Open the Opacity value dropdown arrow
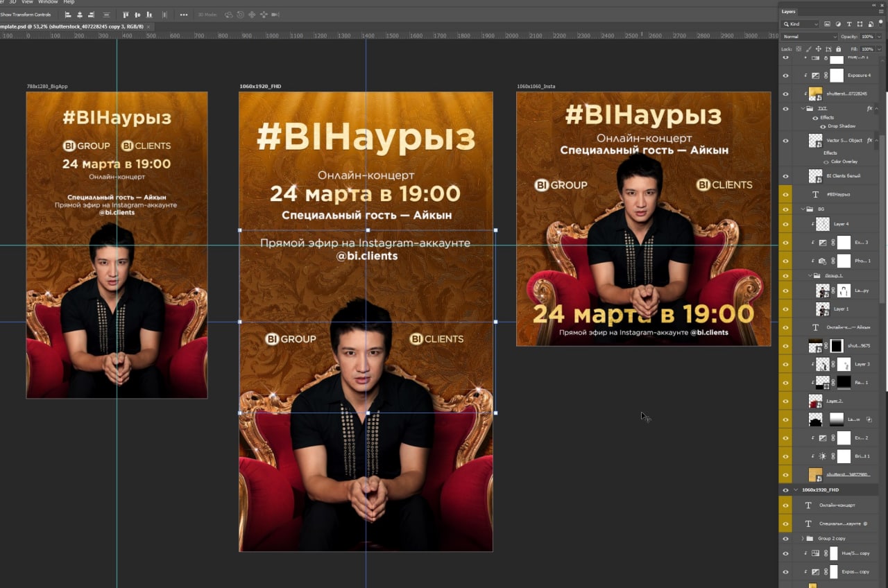Image resolution: width=888 pixels, height=588 pixels. 878,37
